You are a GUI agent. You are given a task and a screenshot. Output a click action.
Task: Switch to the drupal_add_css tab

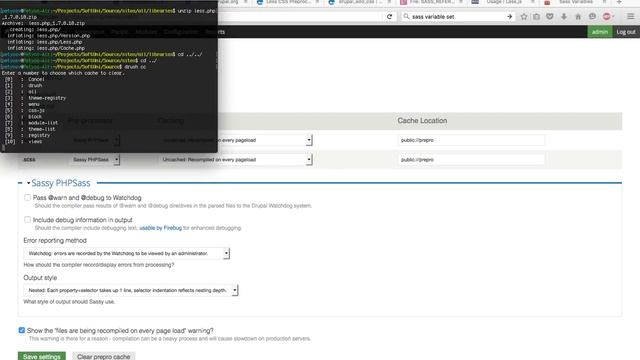[x=360, y=2]
